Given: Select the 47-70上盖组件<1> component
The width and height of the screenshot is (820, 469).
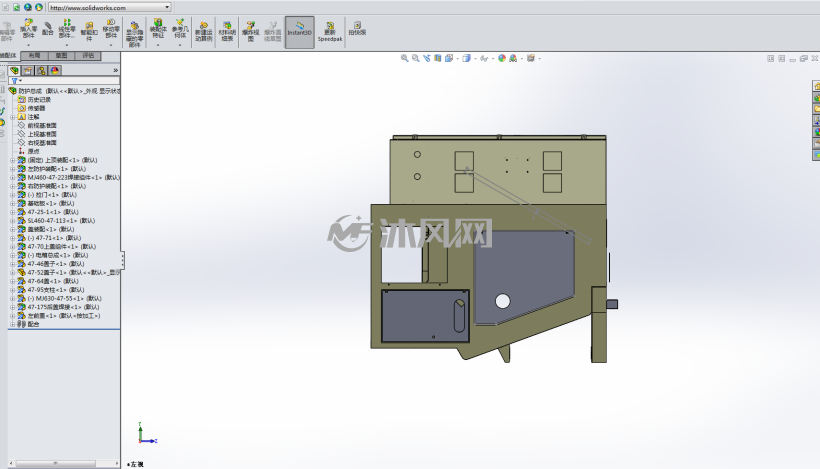Looking at the screenshot, I should [x=62, y=247].
